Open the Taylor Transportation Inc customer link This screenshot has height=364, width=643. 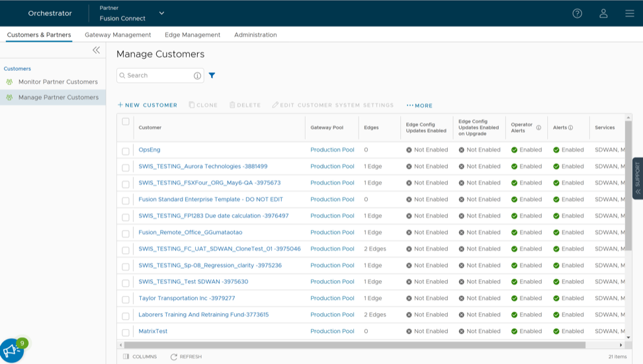(x=187, y=299)
